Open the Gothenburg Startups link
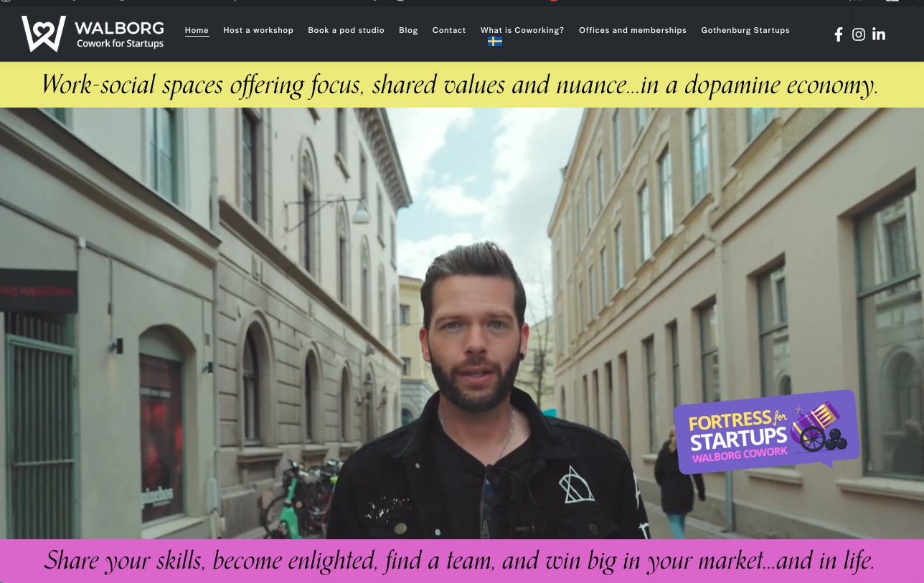This screenshot has height=583, width=924. [x=745, y=30]
